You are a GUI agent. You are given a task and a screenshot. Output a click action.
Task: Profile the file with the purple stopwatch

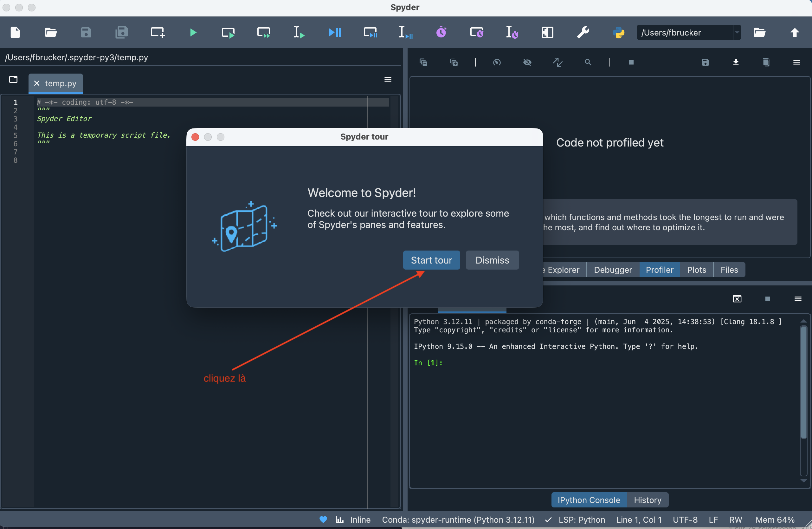[x=441, y=32]
